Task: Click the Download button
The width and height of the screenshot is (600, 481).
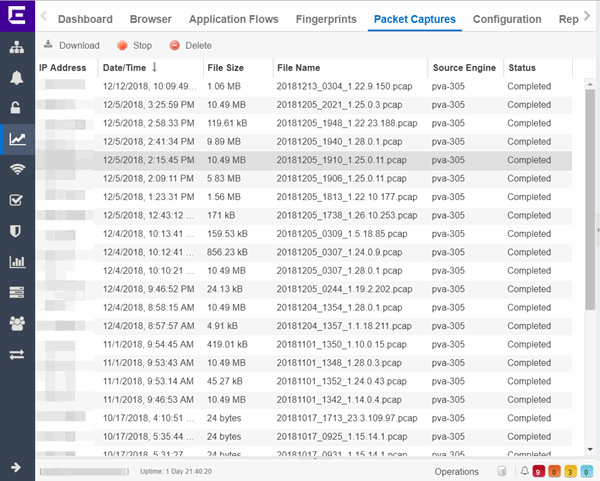Action: click(71, 45)
